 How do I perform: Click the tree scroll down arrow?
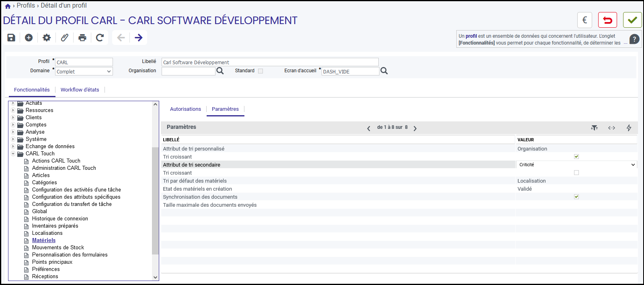tap(156, 277)
